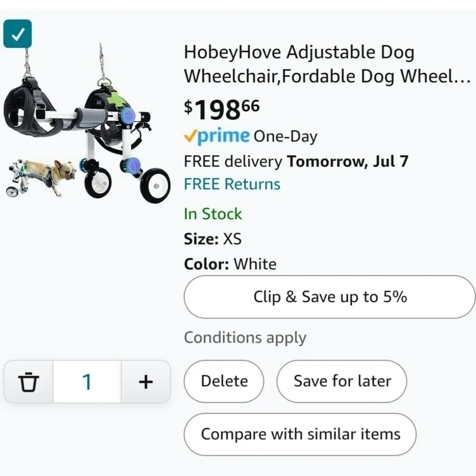The width and height of the screenshot is (476, 476).
Task: Click the Size: XS label
Action: 213,239
